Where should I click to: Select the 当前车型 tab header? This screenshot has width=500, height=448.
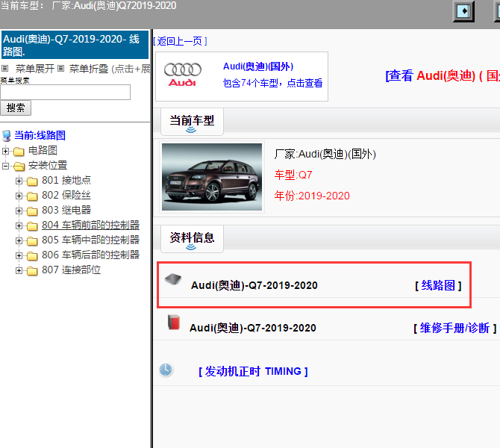192,122
